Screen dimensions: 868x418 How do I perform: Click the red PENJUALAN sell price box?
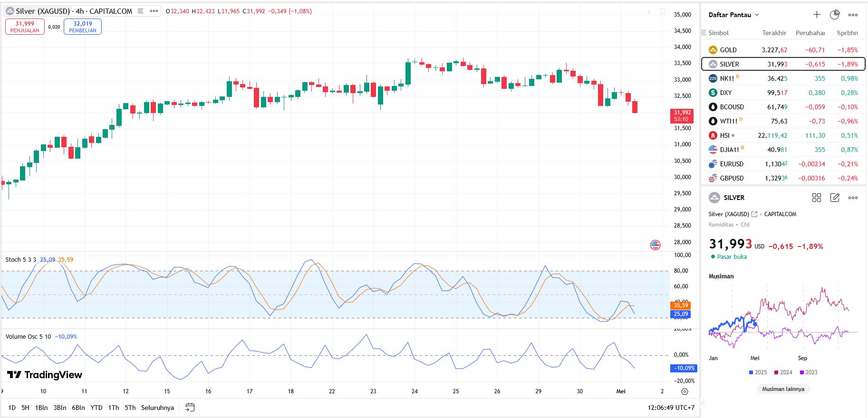(25, 27)
